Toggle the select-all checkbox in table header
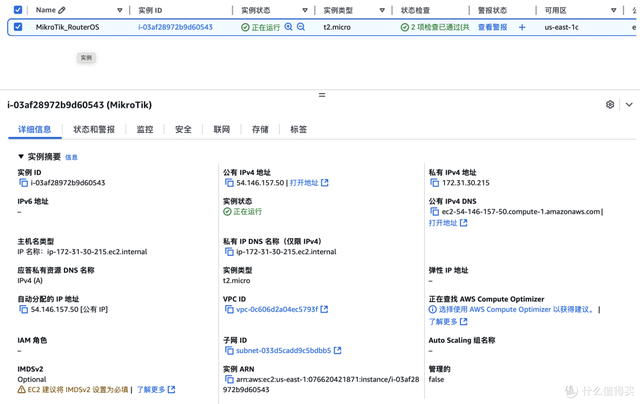The height and width of the screenshot is (404, 640). pos(18,10)
